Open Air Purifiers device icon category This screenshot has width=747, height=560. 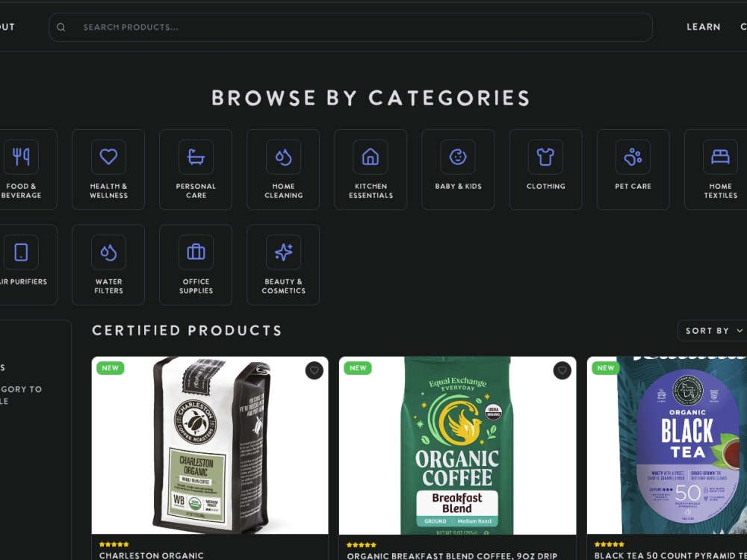[21, 252]
